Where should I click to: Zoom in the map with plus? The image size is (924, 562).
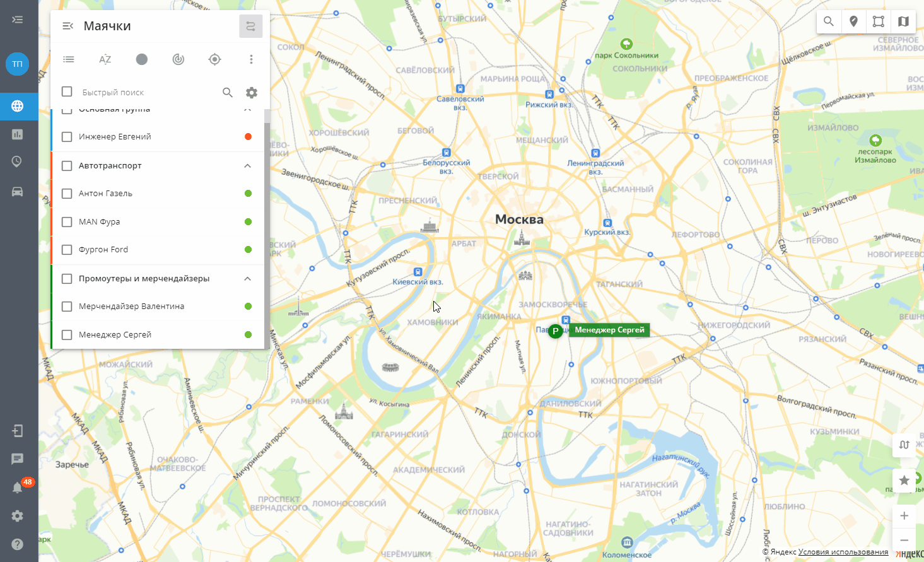pyautogui.click(x=904, y=516)
